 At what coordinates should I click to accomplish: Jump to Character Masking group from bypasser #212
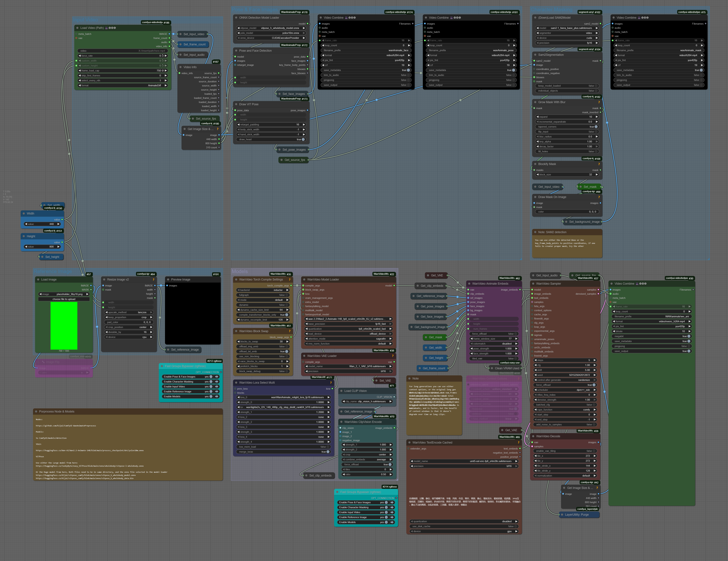[x=217, y=382]
